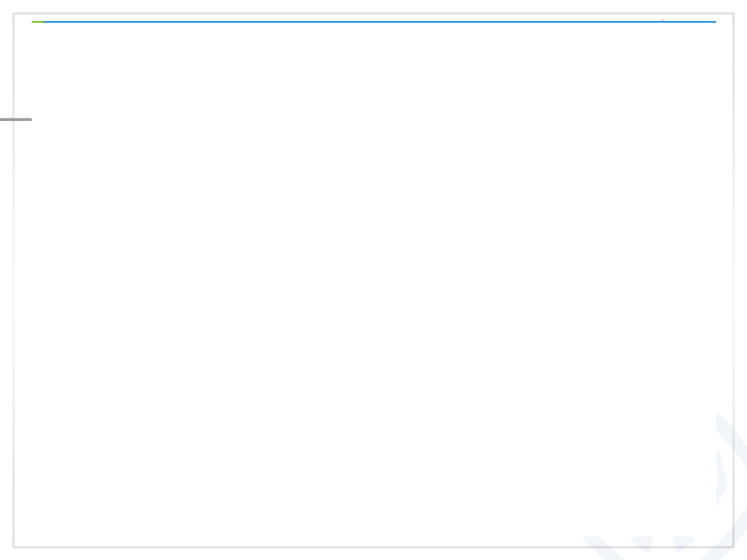Click the top gray border above the blue line
Viewport: 747px width, 560px height.
click(x=373, y=13)
